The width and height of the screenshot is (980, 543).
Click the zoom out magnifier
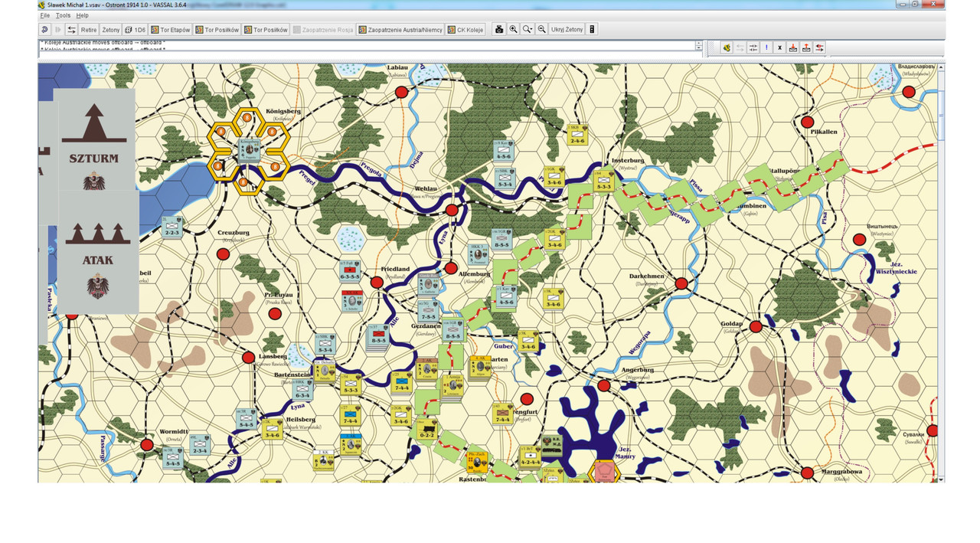(541, 30)
